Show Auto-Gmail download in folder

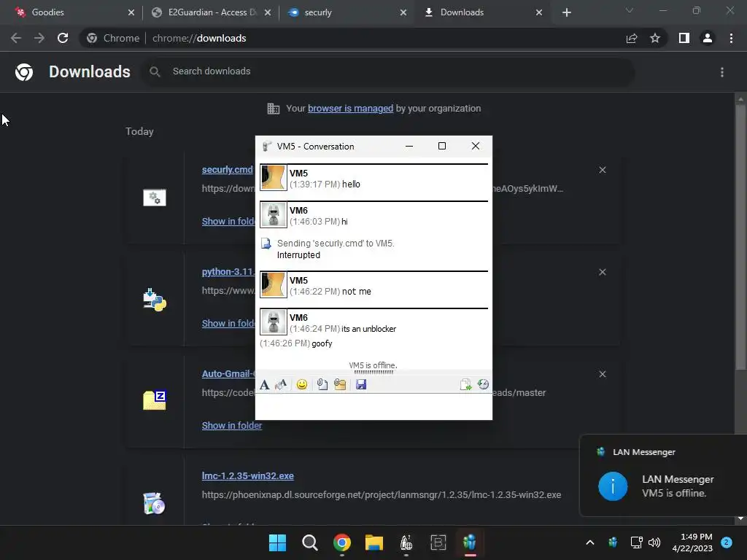[x=231, y=426]
